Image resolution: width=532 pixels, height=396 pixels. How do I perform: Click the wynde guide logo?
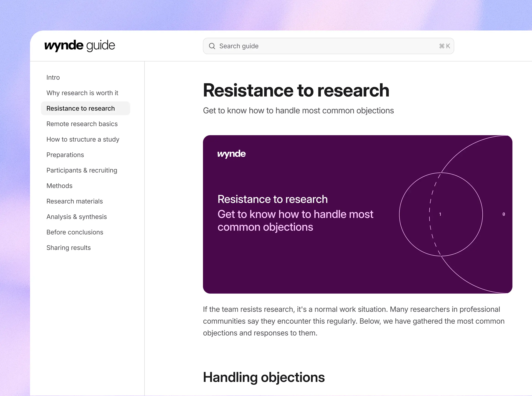point(80,46)
